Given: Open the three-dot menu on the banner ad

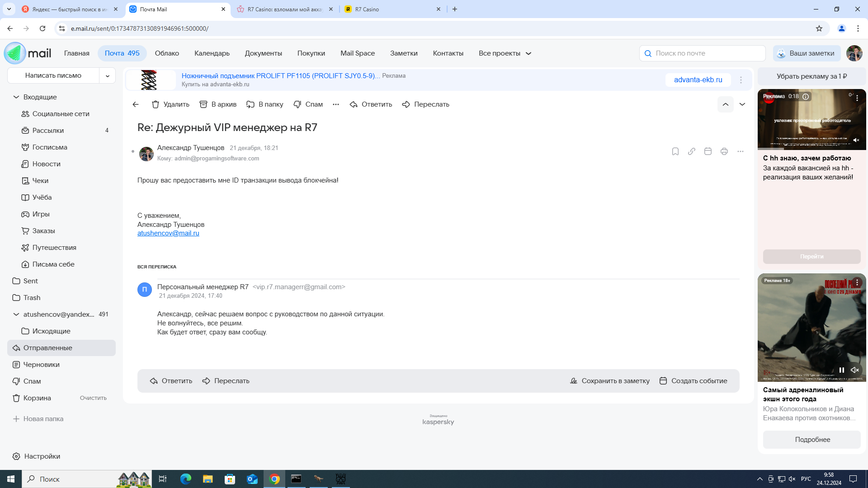Looking at the screenshot, I should (741, 80).
